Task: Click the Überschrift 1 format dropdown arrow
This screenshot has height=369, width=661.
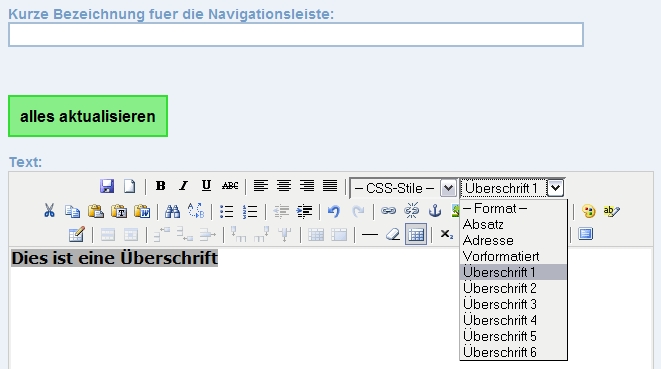Action: pos(555,188)
